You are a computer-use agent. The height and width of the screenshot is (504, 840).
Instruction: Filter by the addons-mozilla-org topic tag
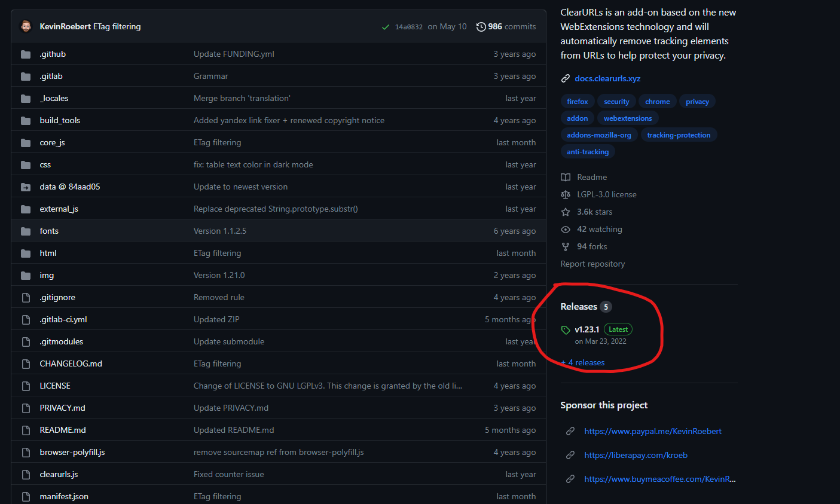click(599, 135)
